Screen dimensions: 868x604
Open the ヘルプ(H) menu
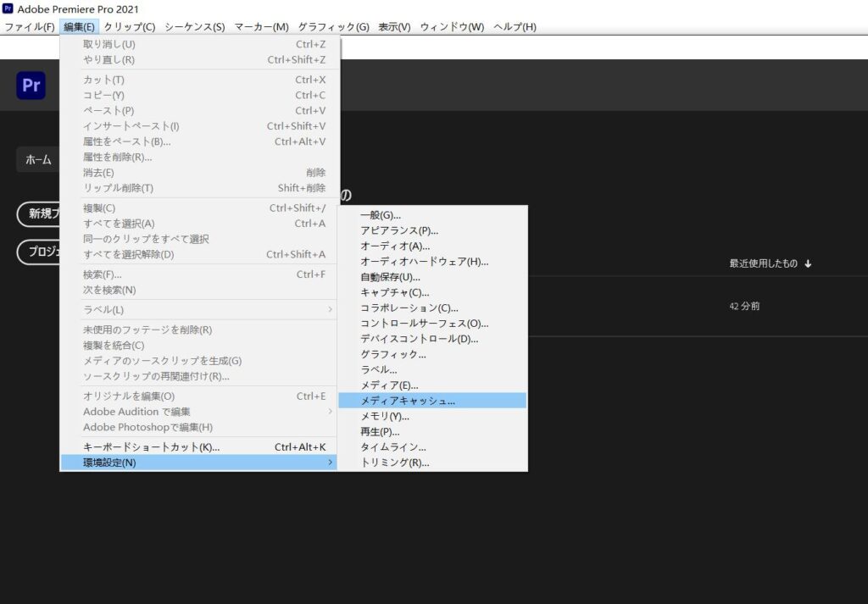(x=515, y=27)
